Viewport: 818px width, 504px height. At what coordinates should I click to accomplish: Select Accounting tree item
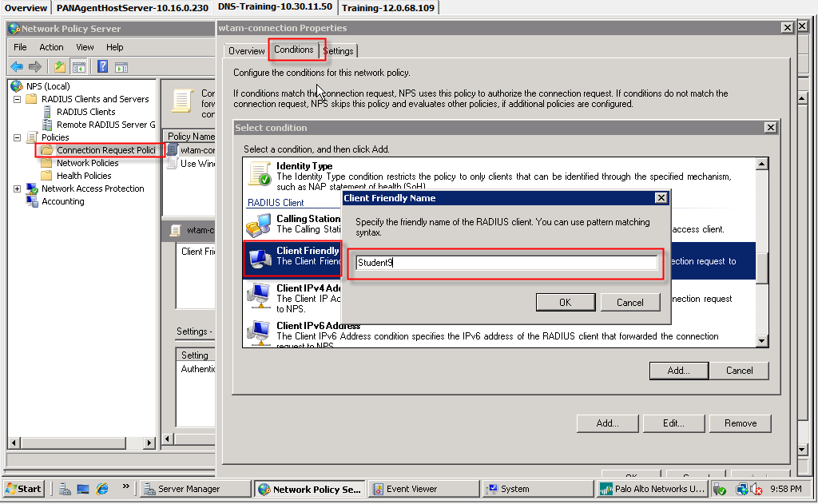point(62,201)
